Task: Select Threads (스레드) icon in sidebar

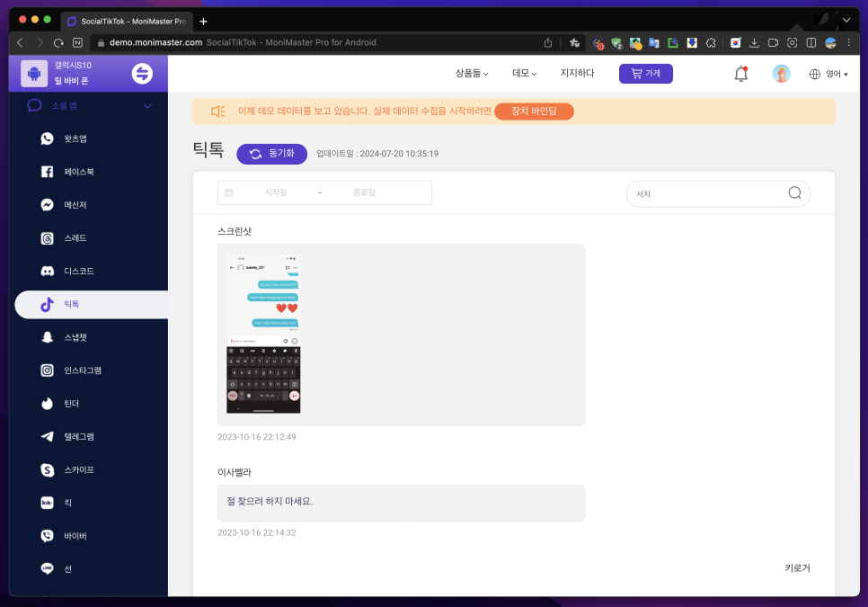Action: [x=47, y=238]
